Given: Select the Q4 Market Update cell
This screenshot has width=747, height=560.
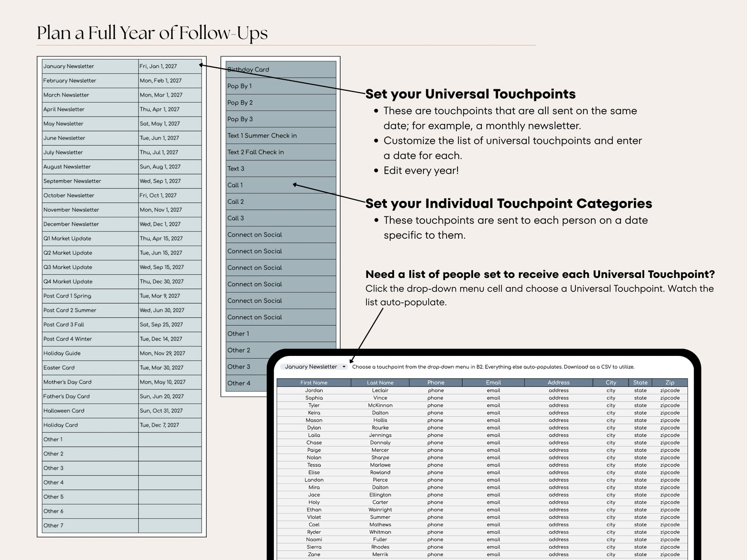Looking at the screenshot, I should 90,282.
